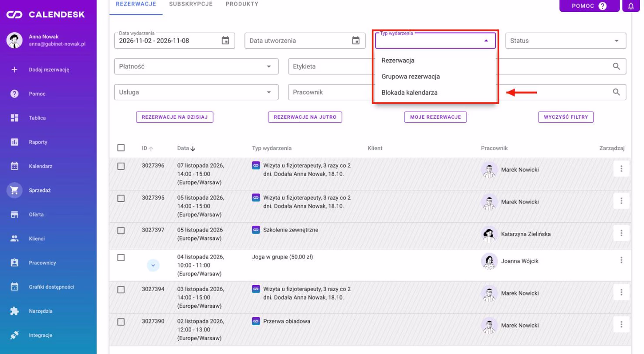Open the Raporty chart icon

pyautogui.click(x=14, y=142)
